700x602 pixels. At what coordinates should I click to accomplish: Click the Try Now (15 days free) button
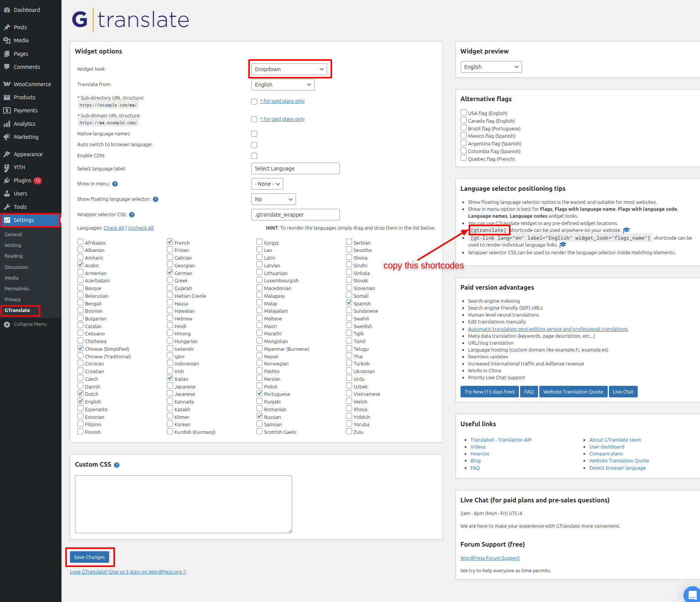click(489, 392)
